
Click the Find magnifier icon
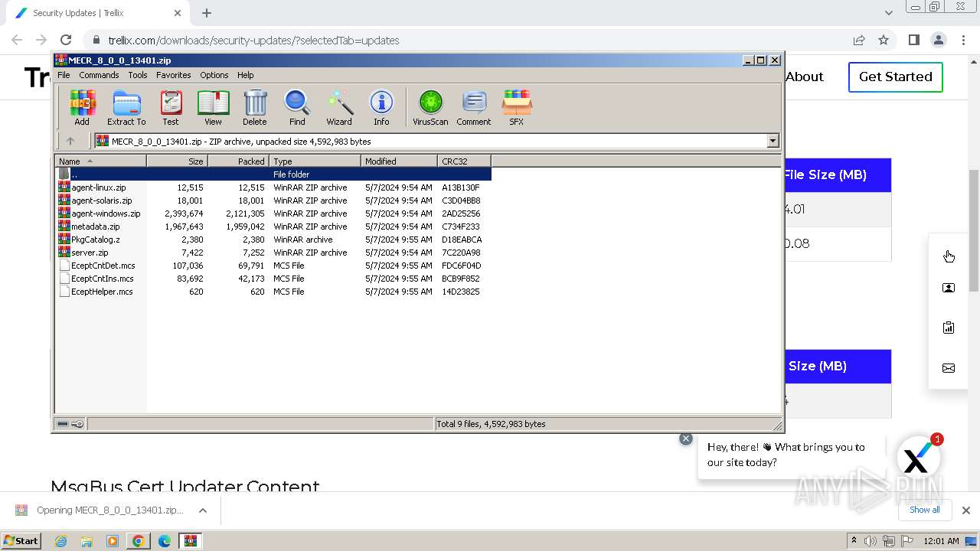pos(297,108)
